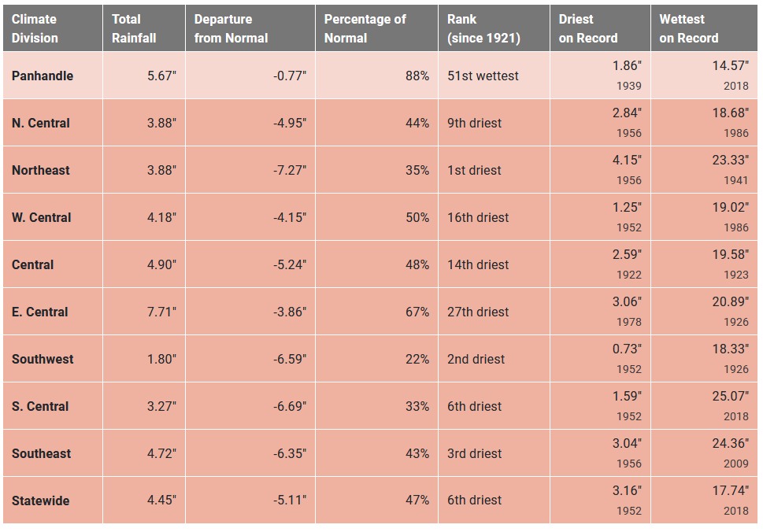Select the E. Central division label

click(40, 312)
